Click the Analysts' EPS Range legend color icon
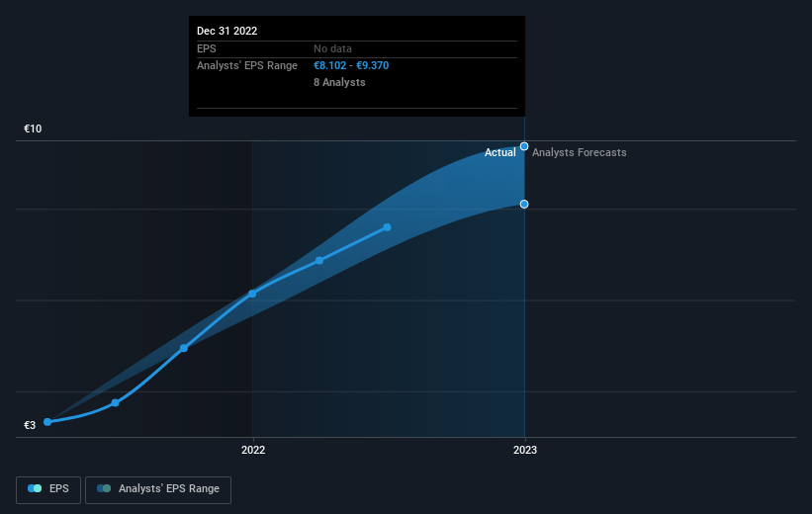Screen dimensions: 812x514 pyautogui.click(x=104, y=488)
